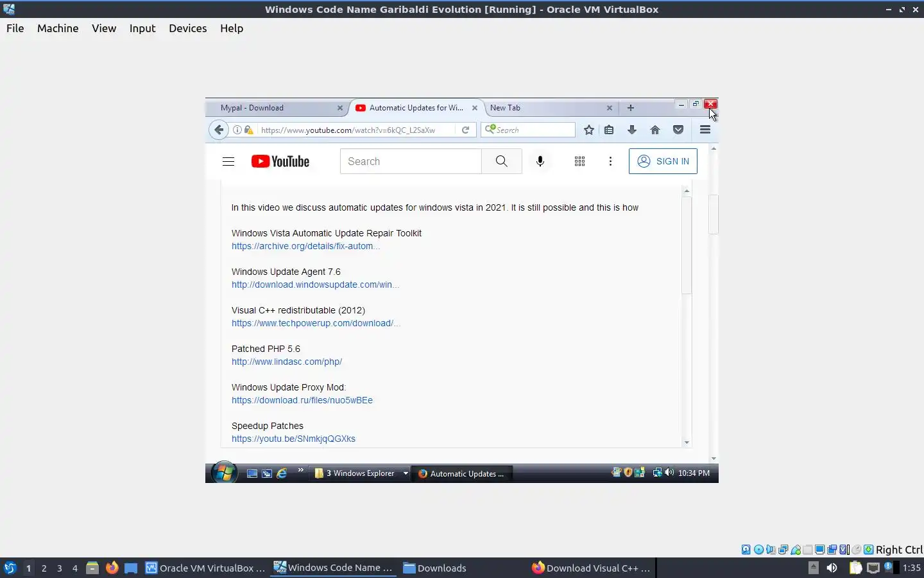924x578 pixels.
Task: Open the VirtualBox File menu
Action: 15,28
